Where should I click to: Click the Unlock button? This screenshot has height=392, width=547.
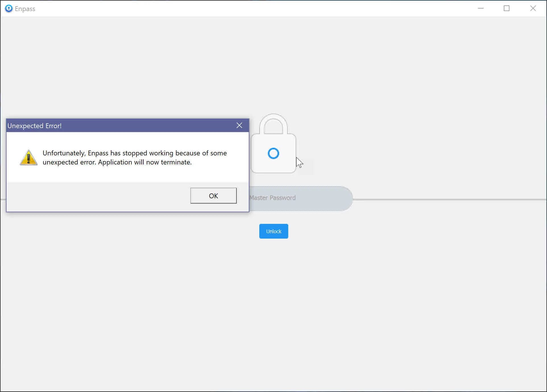(273, 231)
